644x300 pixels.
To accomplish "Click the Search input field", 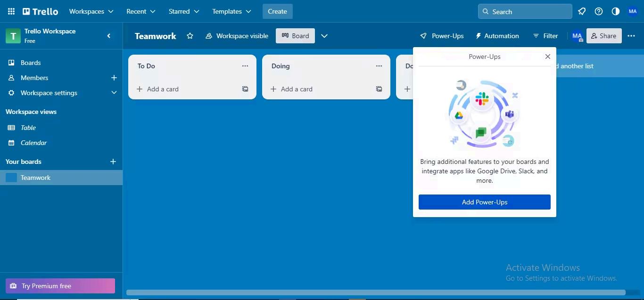I will [525, 11].
